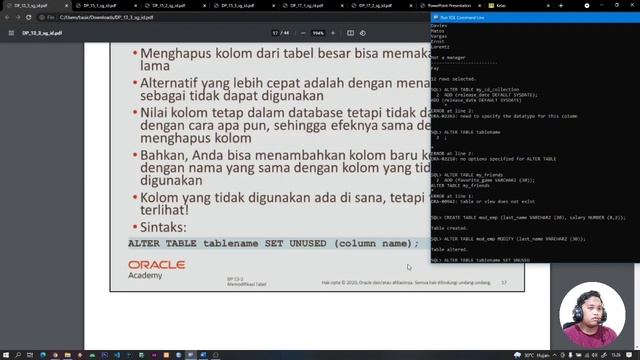
Task: Switch to the DP_15_2_sg_id.pdf tab
Action: [x=176, y=6]
